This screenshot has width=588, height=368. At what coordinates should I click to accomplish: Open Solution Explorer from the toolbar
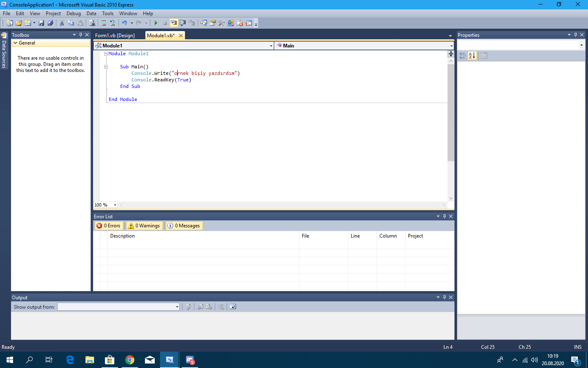(x=203, y=23)
